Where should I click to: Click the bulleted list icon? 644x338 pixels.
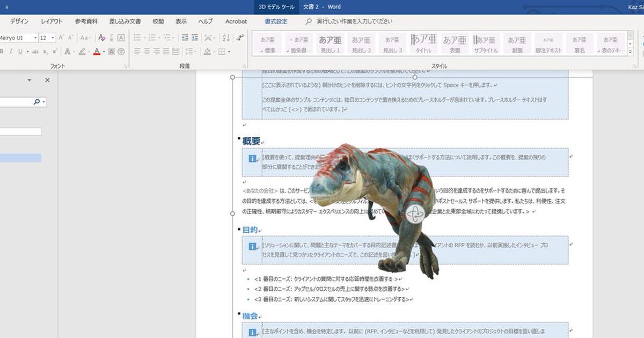point(137,38)
